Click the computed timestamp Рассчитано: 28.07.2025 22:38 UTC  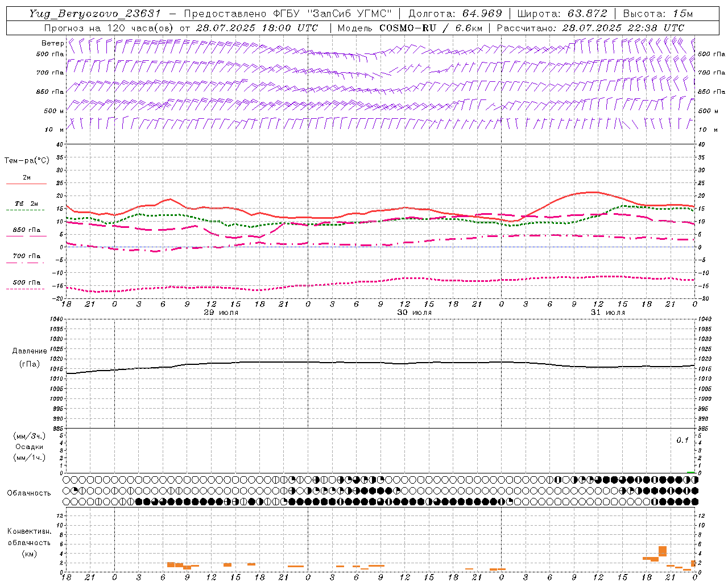(x=590, y=28)
